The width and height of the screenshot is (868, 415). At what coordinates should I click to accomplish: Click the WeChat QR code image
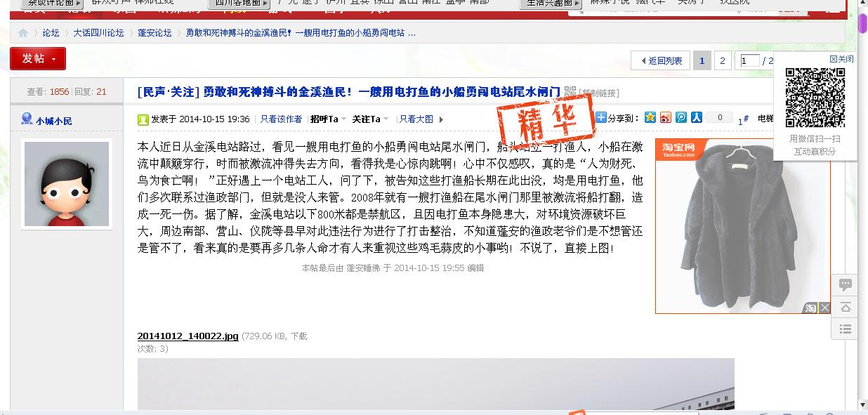815,98
